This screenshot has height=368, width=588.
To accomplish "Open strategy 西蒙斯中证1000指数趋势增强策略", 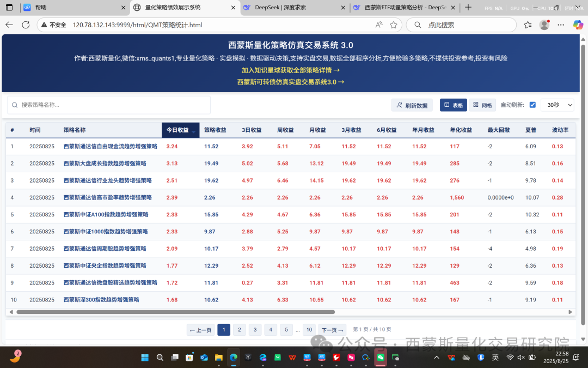I will click(106, 232).
